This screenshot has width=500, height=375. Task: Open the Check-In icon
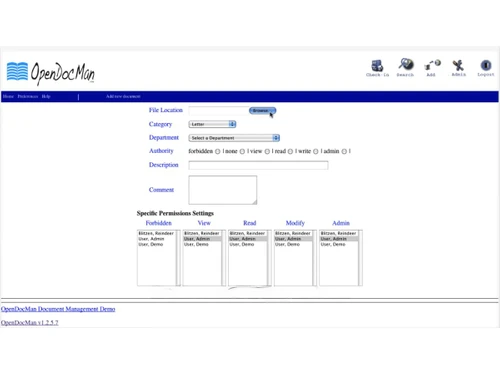[377, 68]
